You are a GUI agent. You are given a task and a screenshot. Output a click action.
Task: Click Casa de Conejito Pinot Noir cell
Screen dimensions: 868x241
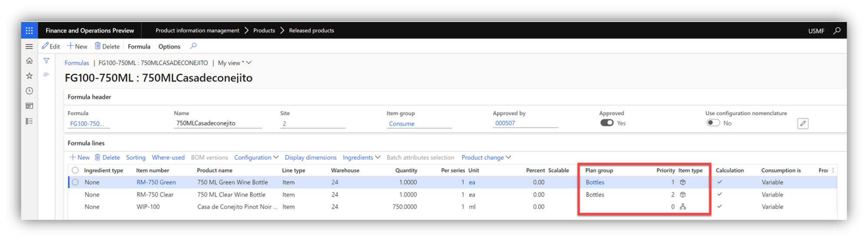point(237,207)
